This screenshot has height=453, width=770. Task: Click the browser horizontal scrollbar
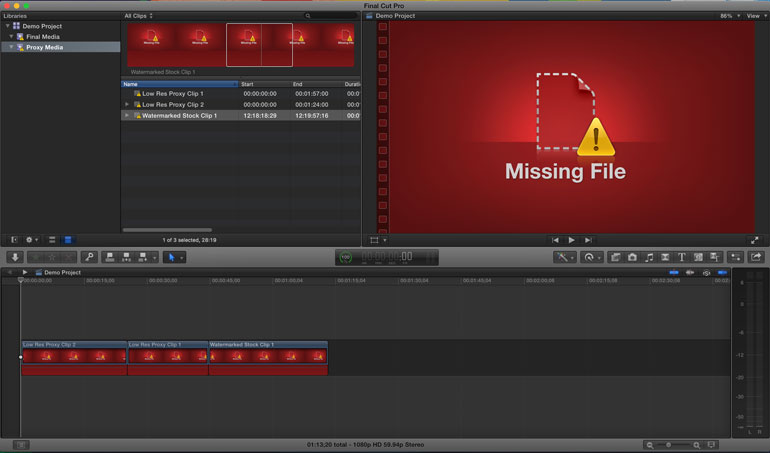click(167, 229)
